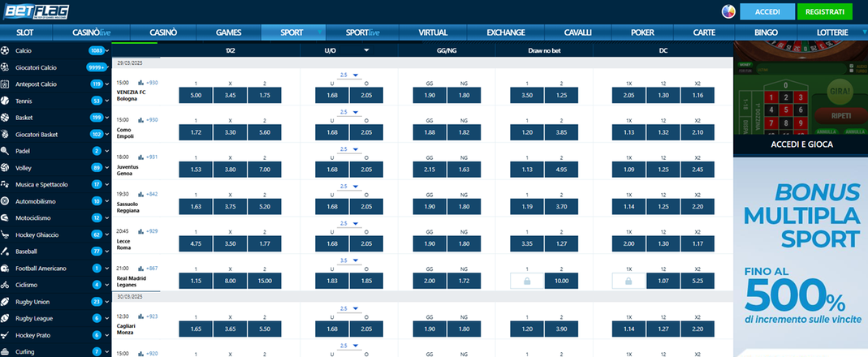Image resolution: width=868 pixels, height=357 pixels.
Task: Open the POKER tab
Action: [642, 32]
